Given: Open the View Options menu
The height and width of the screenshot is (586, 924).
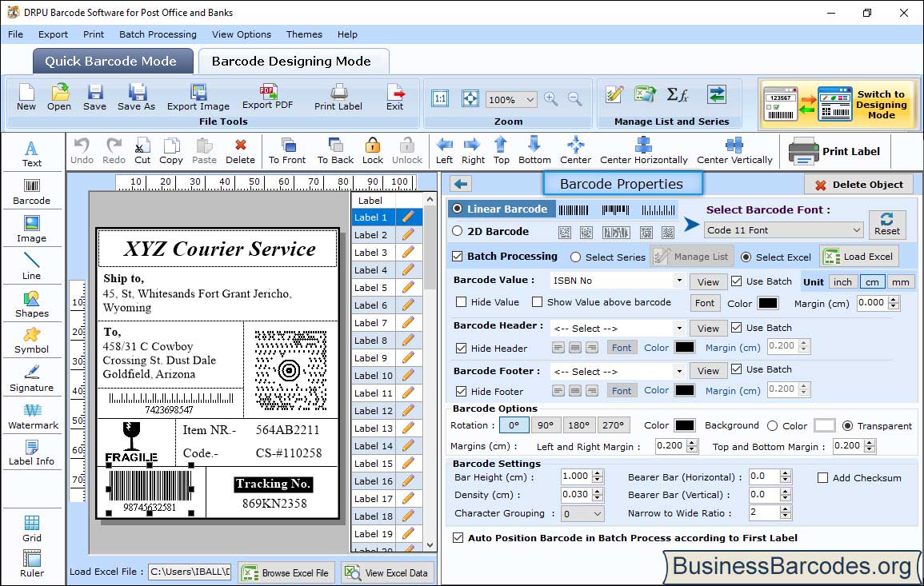Looking at the screenshot, I should (242, 34).
